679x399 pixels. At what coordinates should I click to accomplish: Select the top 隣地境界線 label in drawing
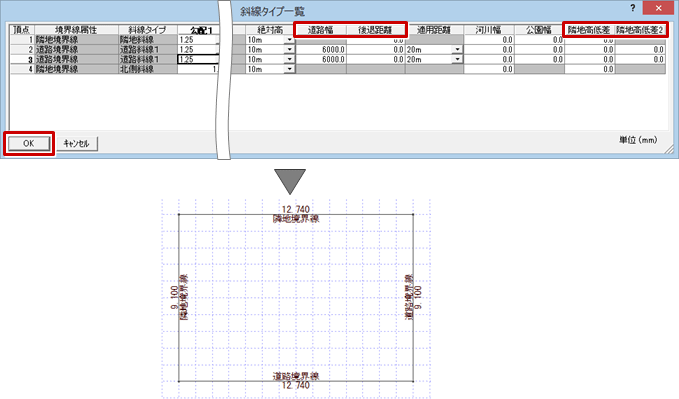(296, 219)
